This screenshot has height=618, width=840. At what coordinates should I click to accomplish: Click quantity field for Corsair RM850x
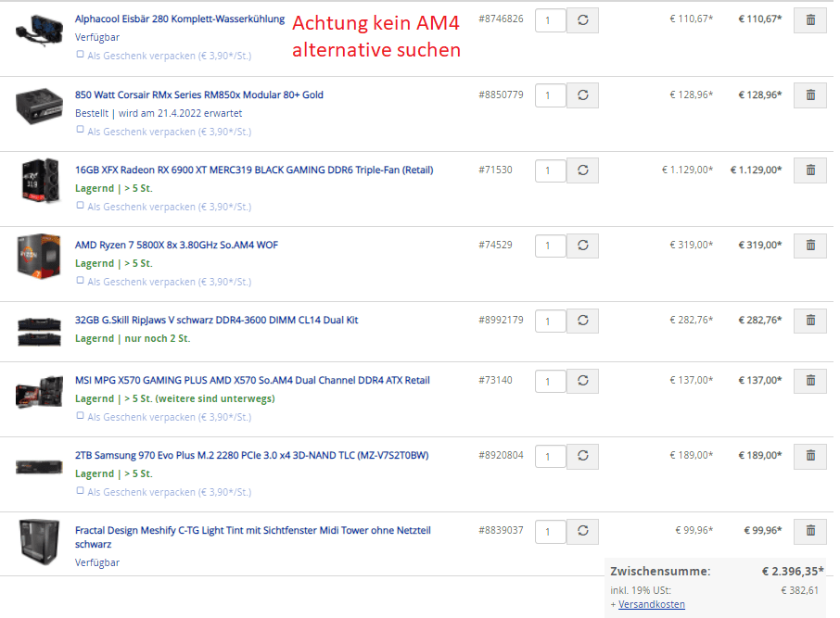550,95
